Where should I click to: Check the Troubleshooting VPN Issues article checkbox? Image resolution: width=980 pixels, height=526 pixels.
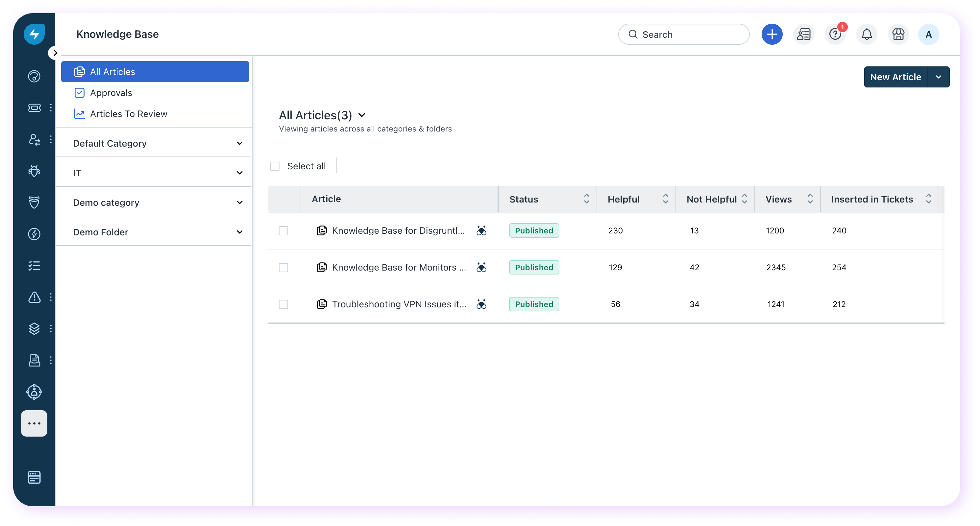point(283,304)
